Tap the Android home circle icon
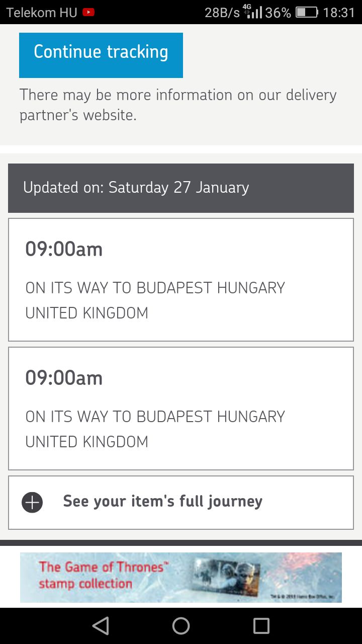 tap(180, 625)
